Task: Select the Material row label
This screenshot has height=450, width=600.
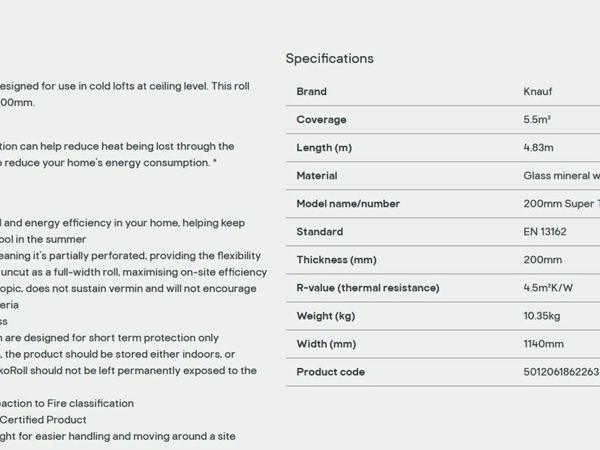Action: [x=317, y=176]
